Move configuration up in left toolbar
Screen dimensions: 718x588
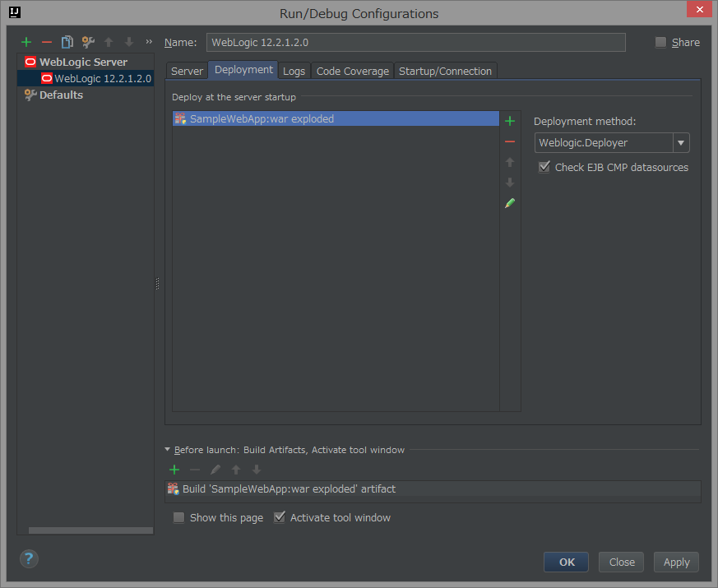[109, 42]
